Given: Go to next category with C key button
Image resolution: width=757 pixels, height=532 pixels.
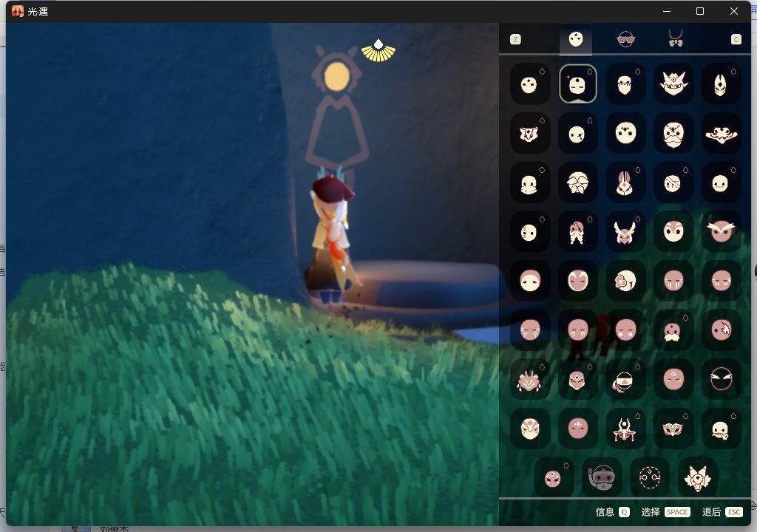Looking at the screenshot, I should coord(736,40).
